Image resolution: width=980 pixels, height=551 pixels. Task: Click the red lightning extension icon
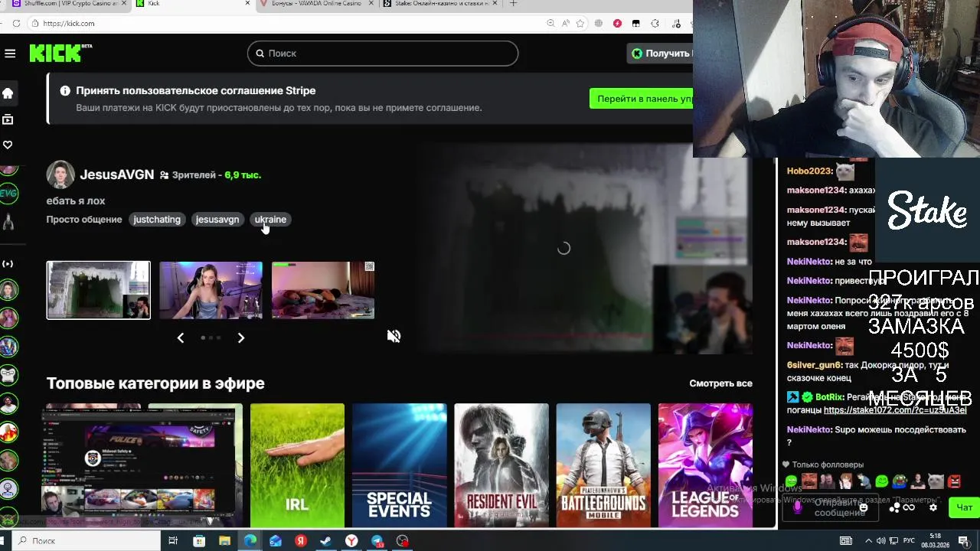617,24
